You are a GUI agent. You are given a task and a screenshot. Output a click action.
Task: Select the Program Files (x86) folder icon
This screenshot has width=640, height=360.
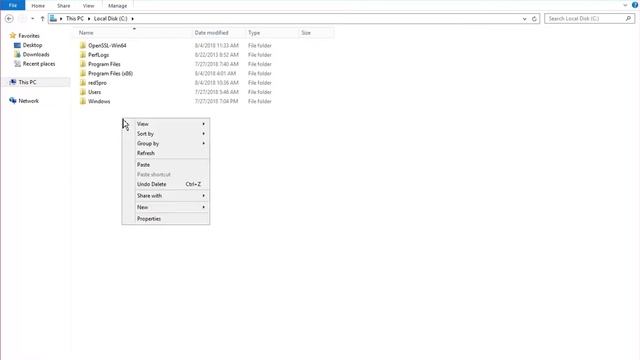click(x=83, y=73)
